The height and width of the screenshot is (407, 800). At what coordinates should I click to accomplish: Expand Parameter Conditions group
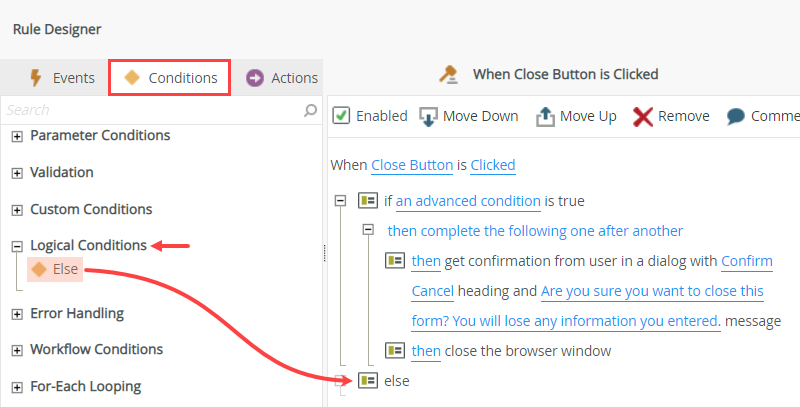pos(17,136)
